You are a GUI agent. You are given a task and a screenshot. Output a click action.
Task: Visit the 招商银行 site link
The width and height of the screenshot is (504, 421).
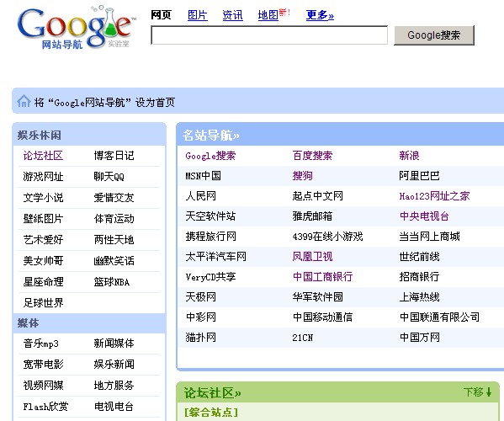pos(419,277)
